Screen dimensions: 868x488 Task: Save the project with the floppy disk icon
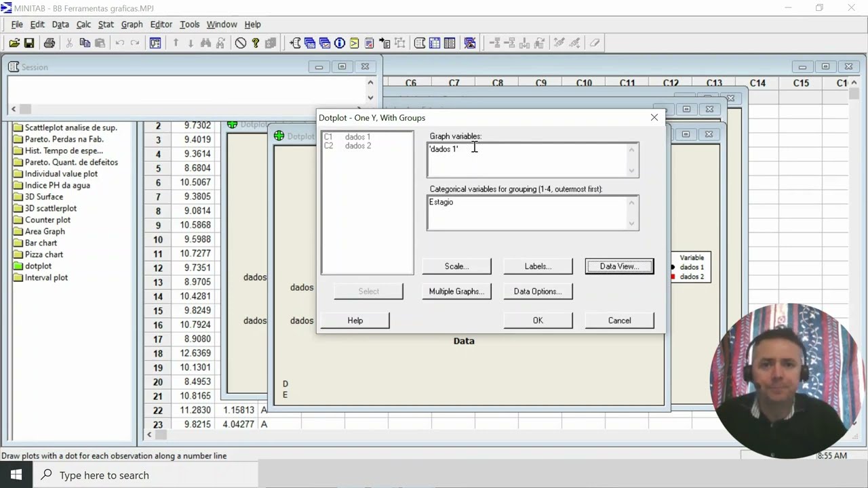[29, 43]
